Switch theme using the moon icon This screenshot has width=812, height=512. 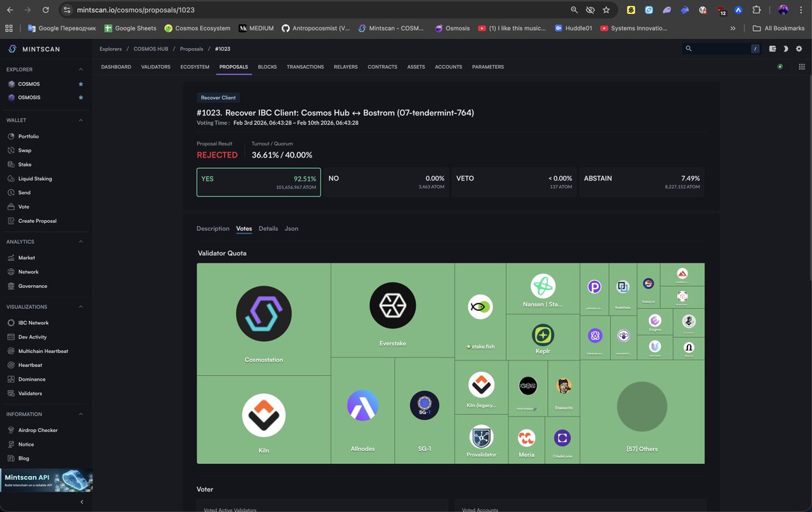coord(785,49)
